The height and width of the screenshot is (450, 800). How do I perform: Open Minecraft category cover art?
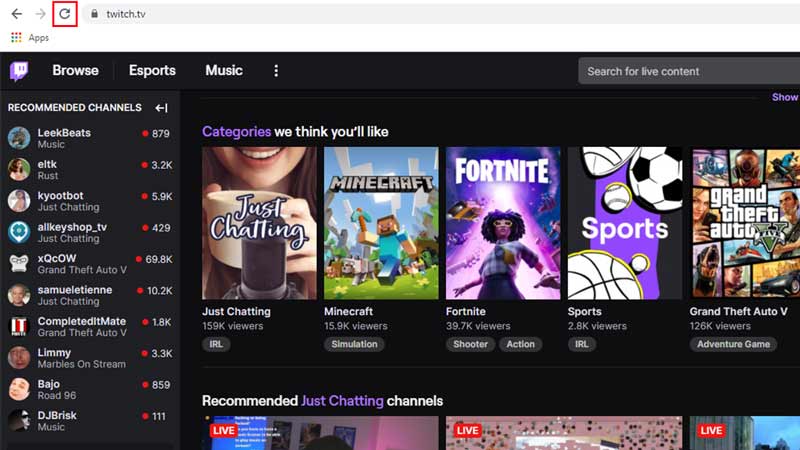pos(381,223)
